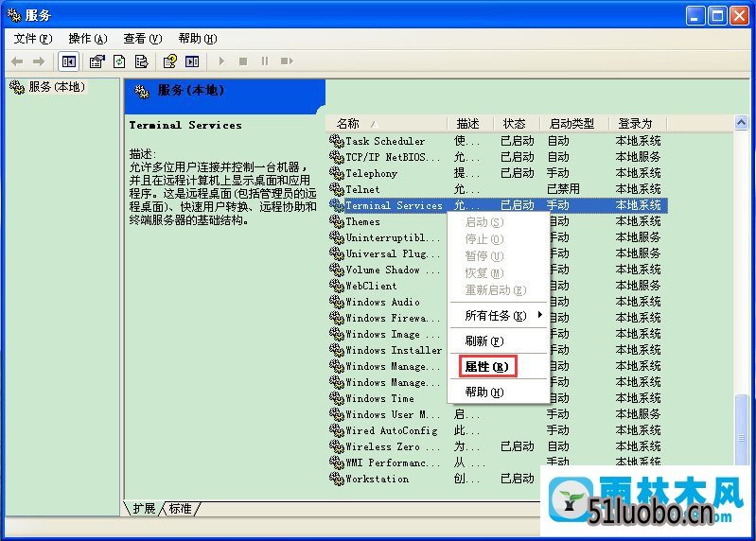Sort by the 登录为 column header
This screenshot has height=541, width=756.
point(638,124)
